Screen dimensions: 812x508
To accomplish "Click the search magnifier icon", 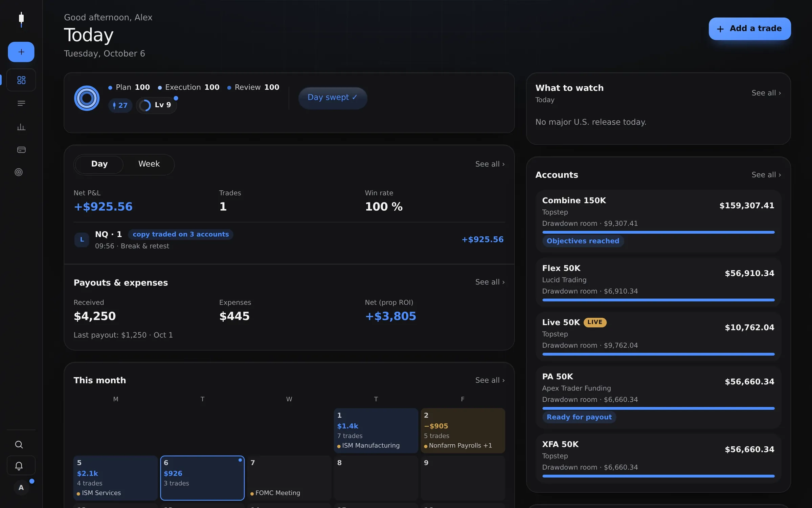I will 19,444.
